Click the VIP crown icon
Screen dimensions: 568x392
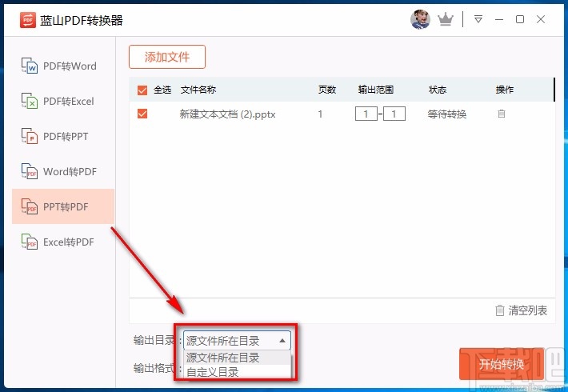(x=445, y=19)
